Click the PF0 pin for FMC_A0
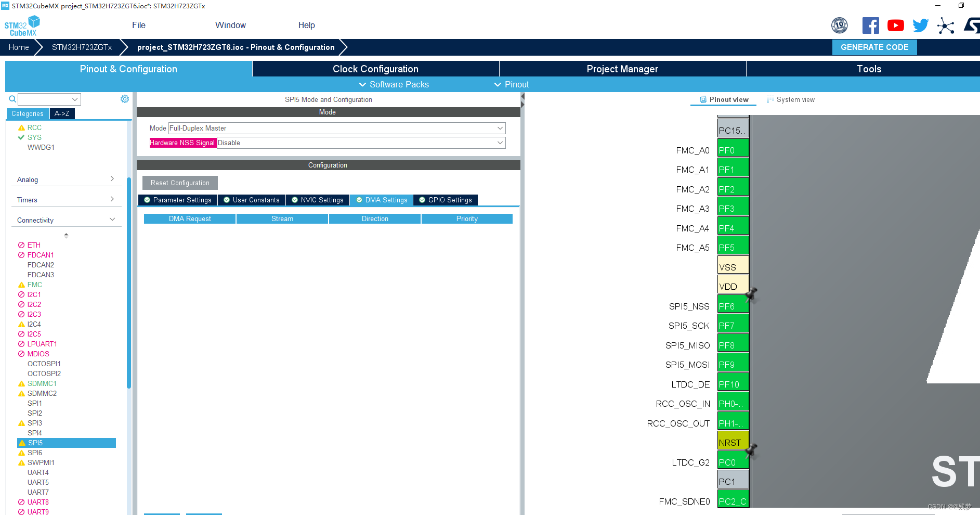 point(733,148)
